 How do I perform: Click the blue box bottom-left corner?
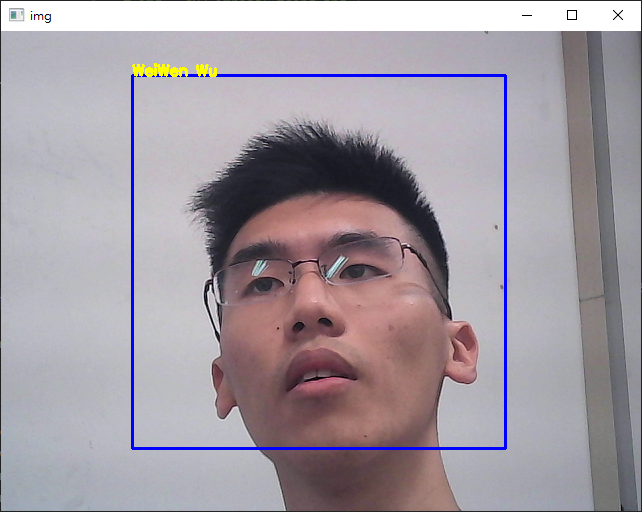click(x=133, y=447)
